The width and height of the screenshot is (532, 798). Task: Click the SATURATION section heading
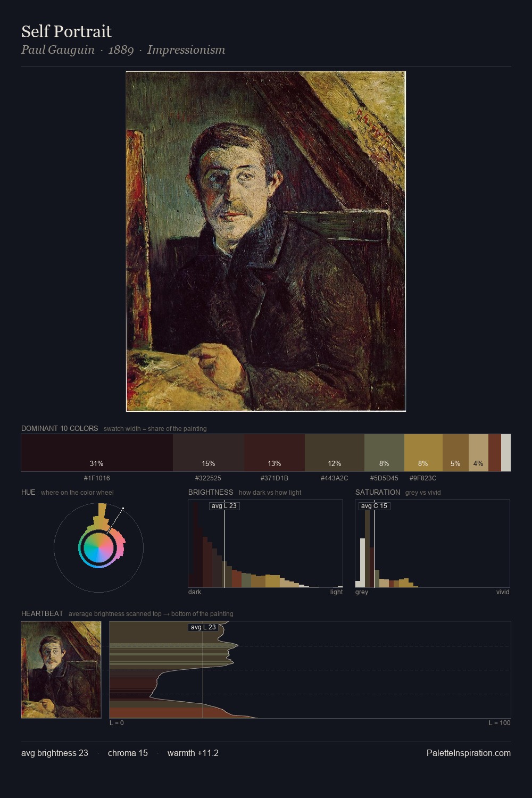pyautogui.click(x=378, y=492)
